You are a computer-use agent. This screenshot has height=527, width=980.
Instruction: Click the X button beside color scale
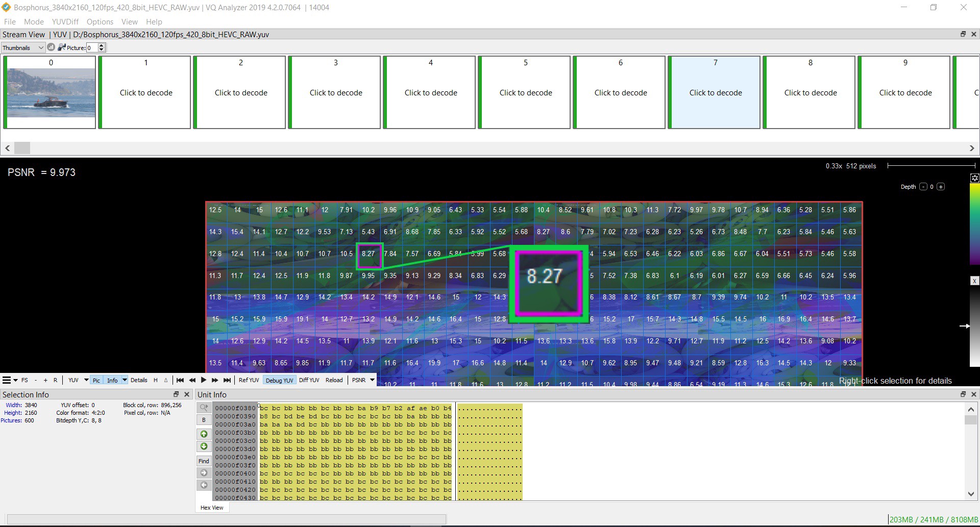pos(974,281)
